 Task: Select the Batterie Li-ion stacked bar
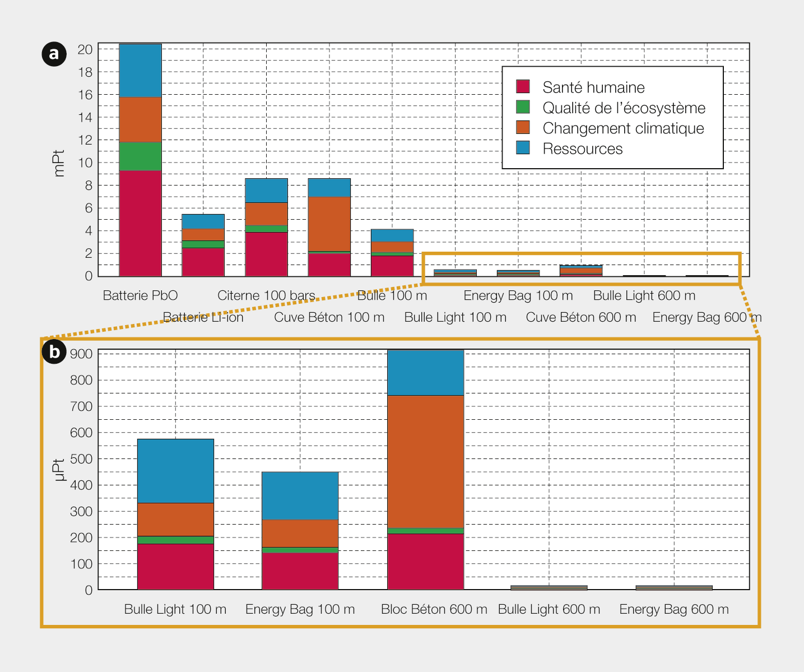coord(203,245)
